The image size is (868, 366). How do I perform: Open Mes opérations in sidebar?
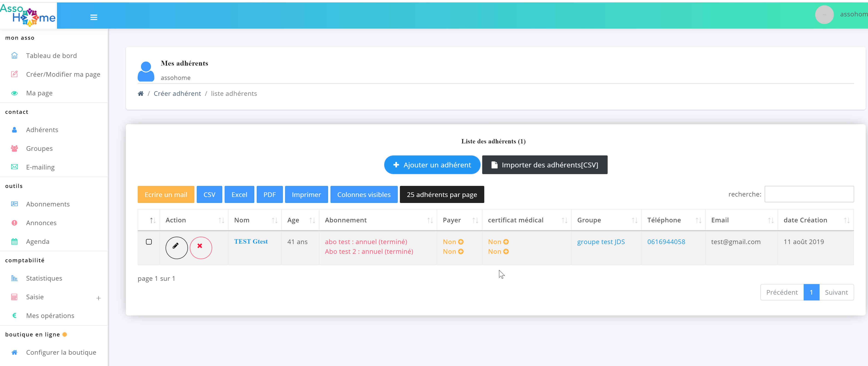(x=50, y=316)
